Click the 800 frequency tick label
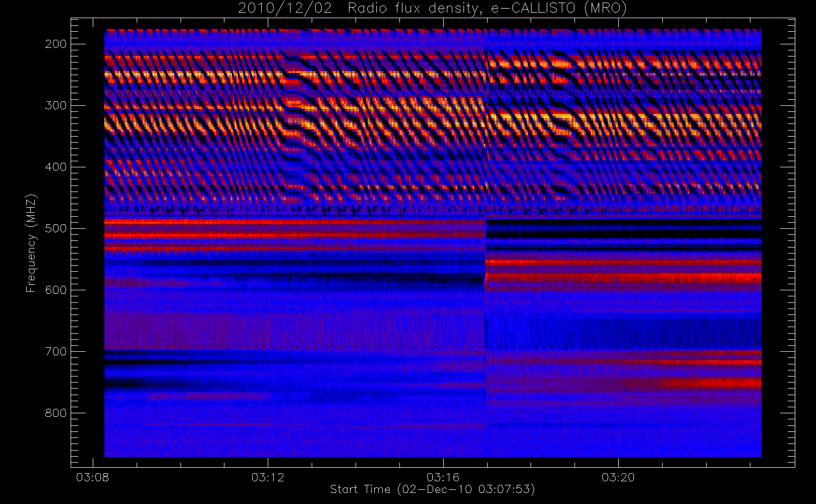 pyautogui.click(x=56, y=413)
